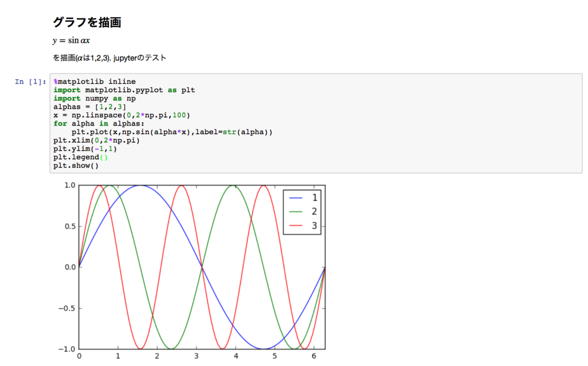Click the green line sample in the legend
This screenshot has height=366, width=588.
296,212
